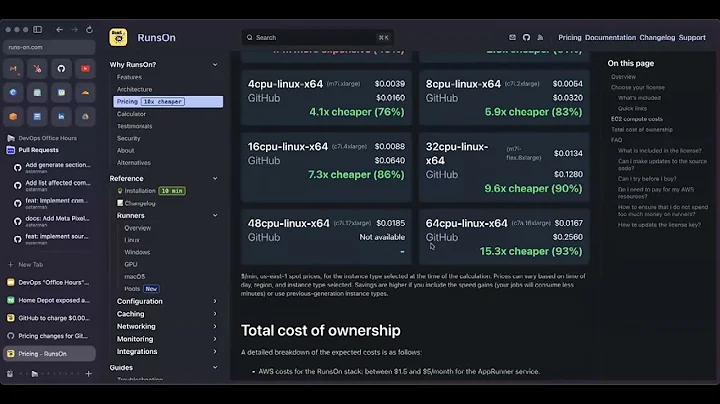Click the plus icon beside New Tab

[11, 264]
